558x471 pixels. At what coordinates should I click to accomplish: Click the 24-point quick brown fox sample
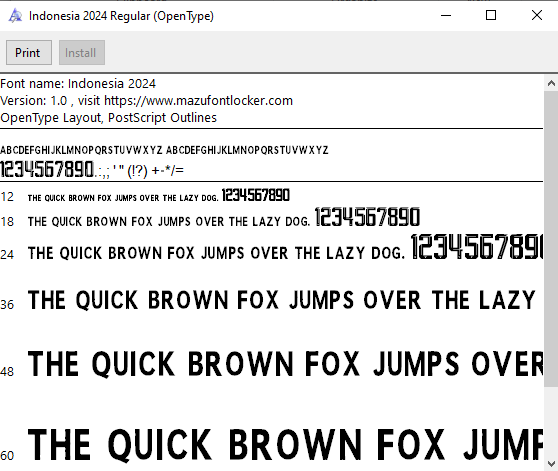(x=285, y=248)
